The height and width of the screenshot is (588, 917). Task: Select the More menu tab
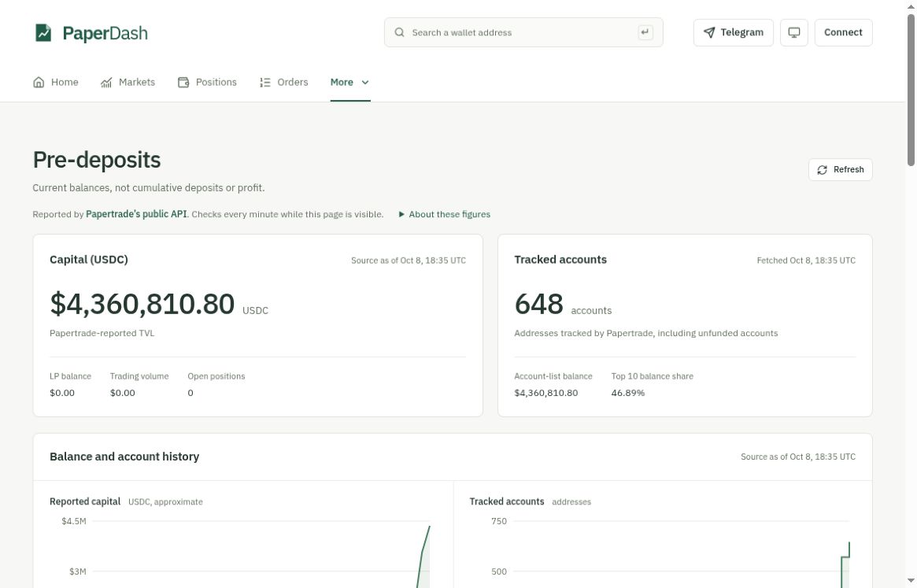[x=350, y=82]
